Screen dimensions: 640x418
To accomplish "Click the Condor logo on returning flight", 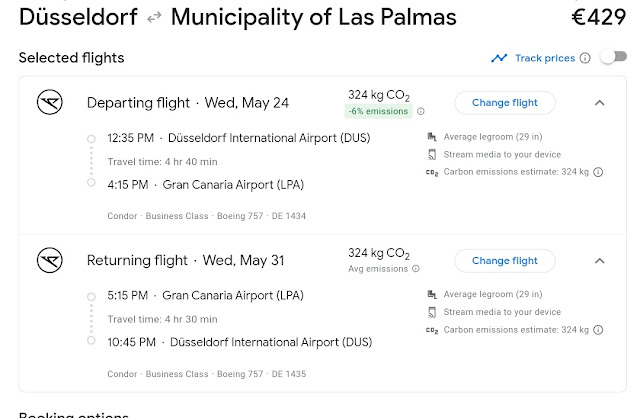I will pyautogui.click(x=49, y=260).
